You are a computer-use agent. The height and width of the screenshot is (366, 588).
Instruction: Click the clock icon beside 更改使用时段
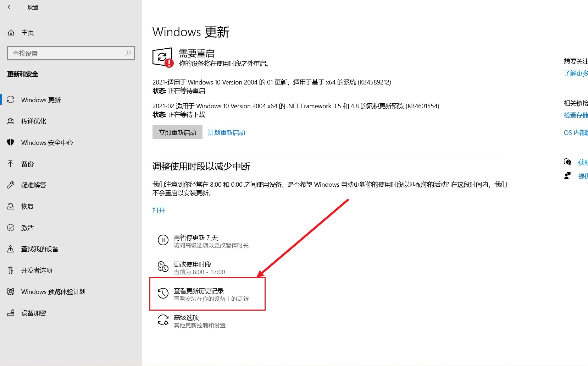click(x=163, y=267)
